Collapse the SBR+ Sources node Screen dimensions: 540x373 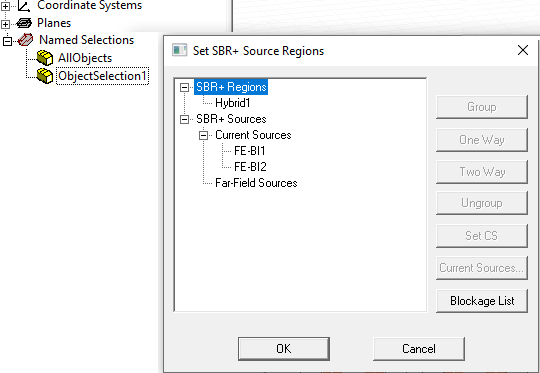point(185,120)
